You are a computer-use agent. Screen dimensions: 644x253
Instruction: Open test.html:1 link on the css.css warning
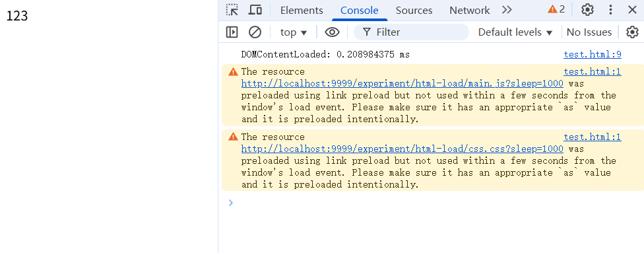coord(593,137)
